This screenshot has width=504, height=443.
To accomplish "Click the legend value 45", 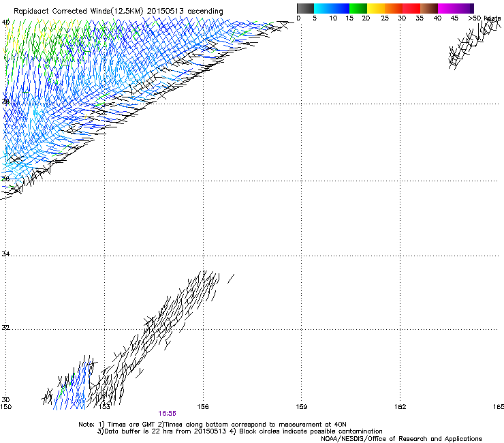I will tap(454, 18).
